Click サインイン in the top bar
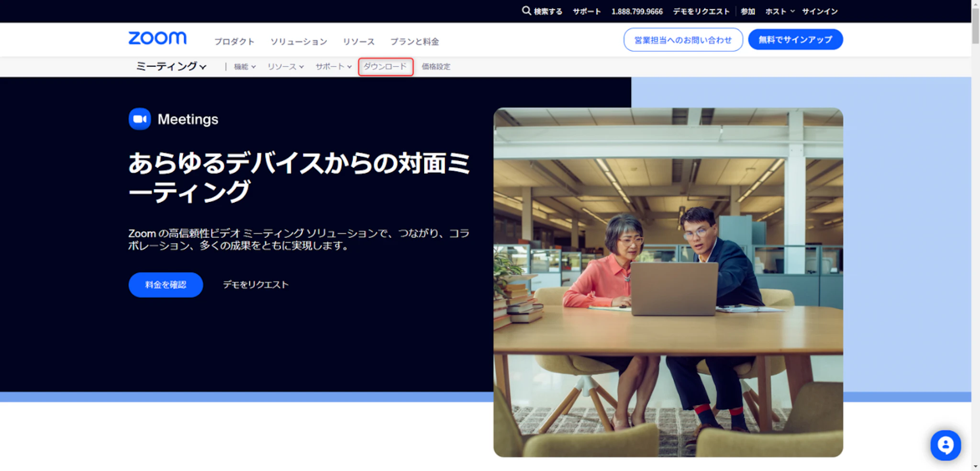The width and height of the screenshot is (980, 471). click(820, 11)
